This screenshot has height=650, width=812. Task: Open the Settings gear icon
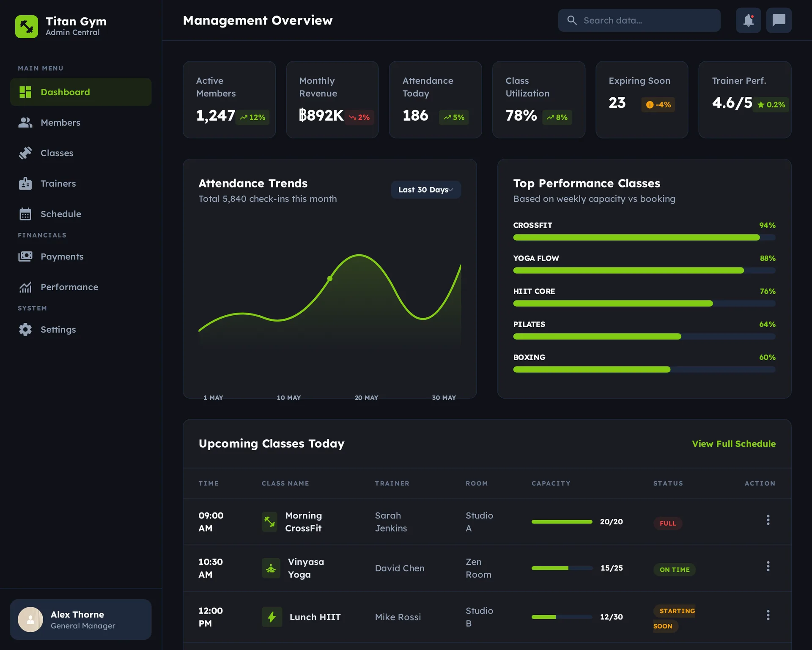[x=26, y=329]
